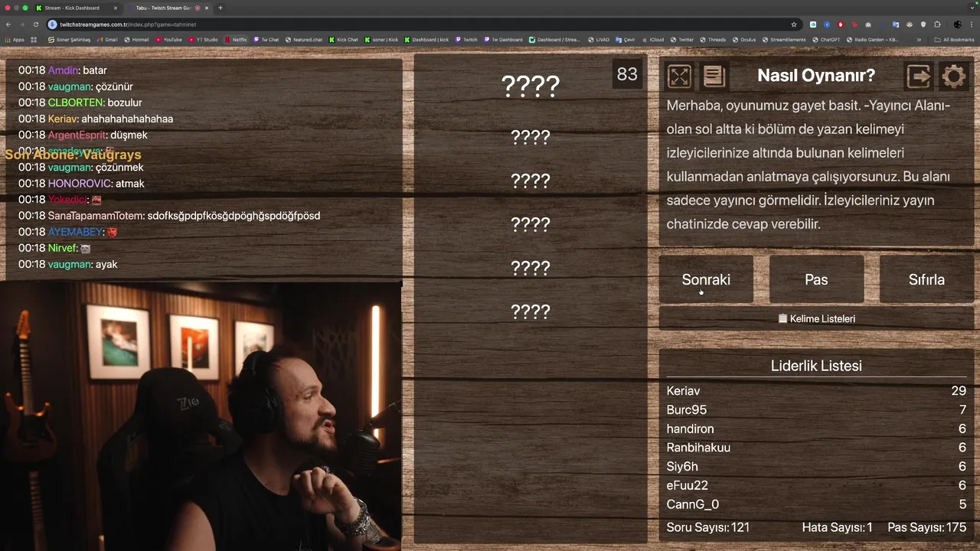Image resolution: width=980 pixels, height=551 pixels.
Task: Go forward in browser history
Action: [x=22, y=24]
